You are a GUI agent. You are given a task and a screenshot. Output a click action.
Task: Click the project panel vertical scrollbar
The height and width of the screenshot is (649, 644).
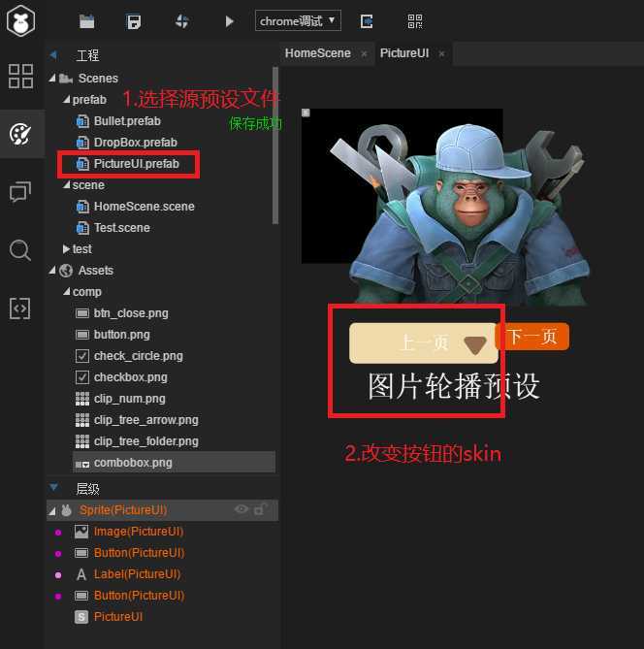pyautogui.click(x=275, y=146)
